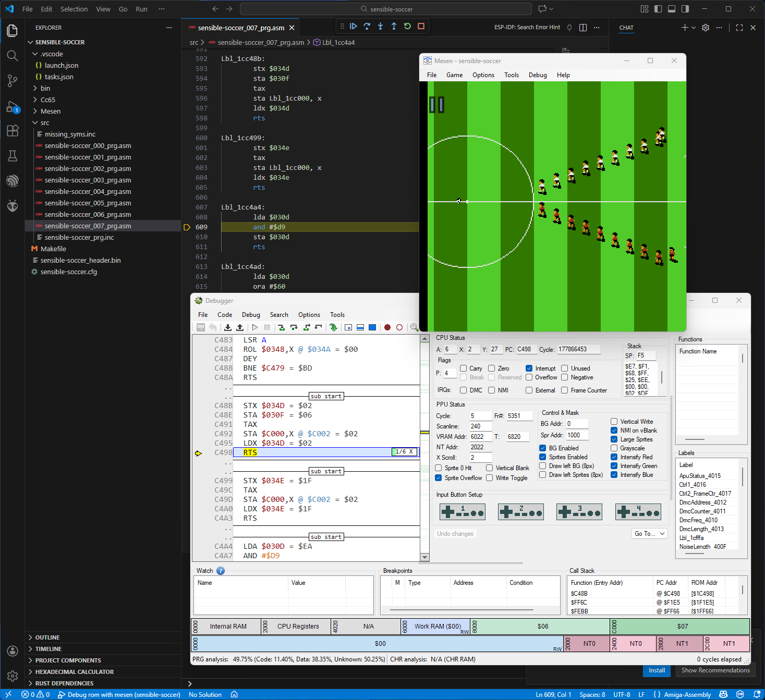Click the PPU Scanline input field
The image size is (765, 700).
[480, 426]
